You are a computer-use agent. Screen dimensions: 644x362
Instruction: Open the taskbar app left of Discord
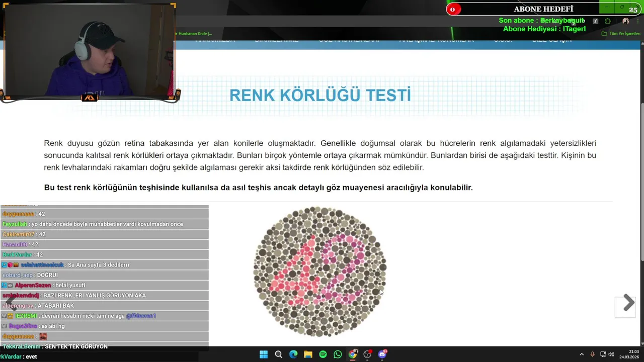click(367, 354)
